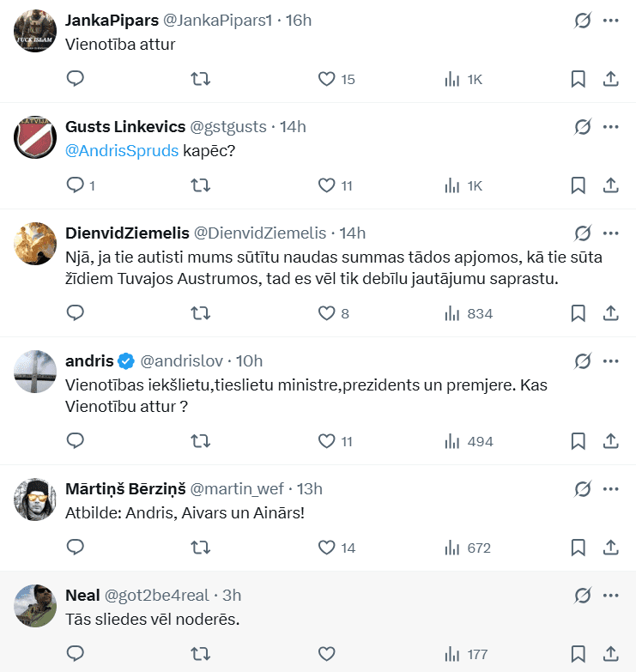Image resolution: width=636 pixels, height=672 pixels.
Task: Open more options on JankaPipars' tweet
Action: click(611, 20)
